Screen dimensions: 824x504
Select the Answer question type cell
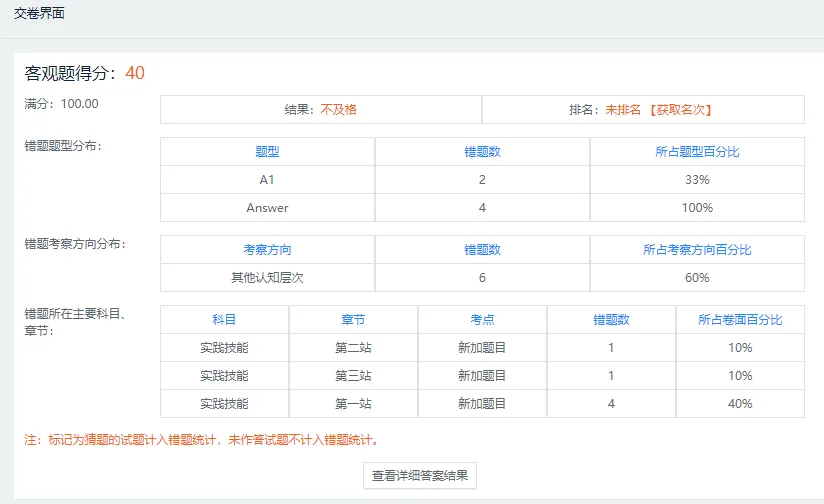pyautogui.click(x=267, y=208)
